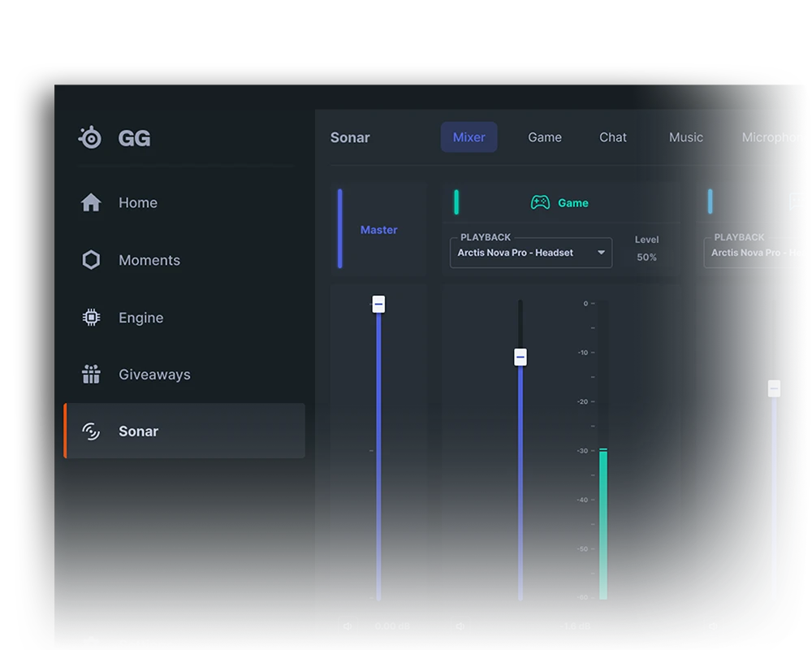Click the playback dropdown arrow for Game
The width and height of the screenshot is (812, 650).
point(601,253)
